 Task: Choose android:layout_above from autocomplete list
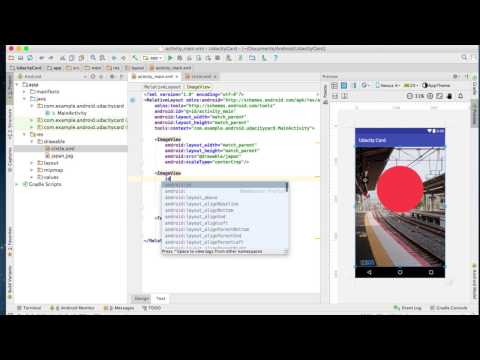[191, 198]
